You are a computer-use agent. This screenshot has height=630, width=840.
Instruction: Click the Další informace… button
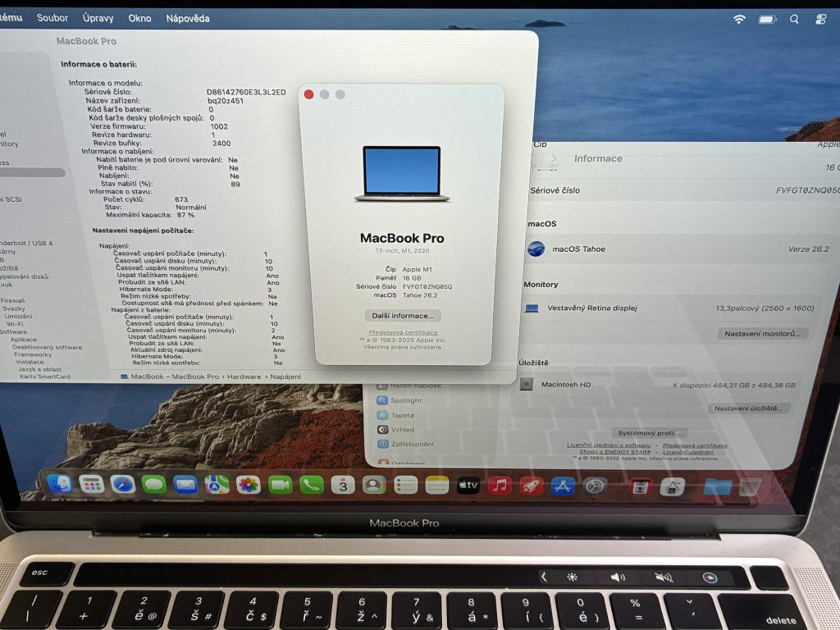pyautogui.click(x=403, y=316)
